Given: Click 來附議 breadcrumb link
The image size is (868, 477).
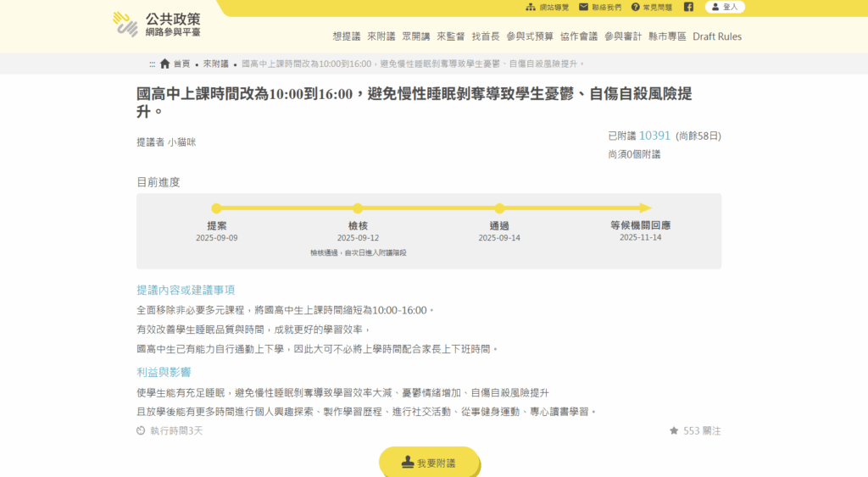Looking at the screenshot, I should point(215,64).
